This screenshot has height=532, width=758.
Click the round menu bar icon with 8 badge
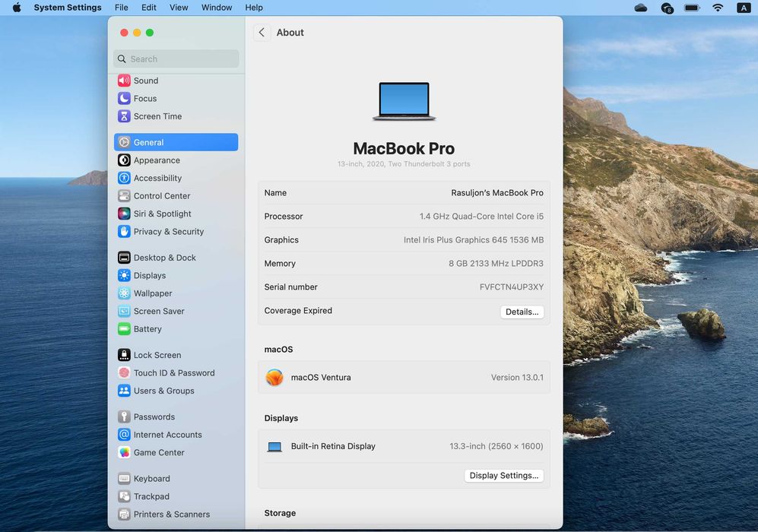667,8
